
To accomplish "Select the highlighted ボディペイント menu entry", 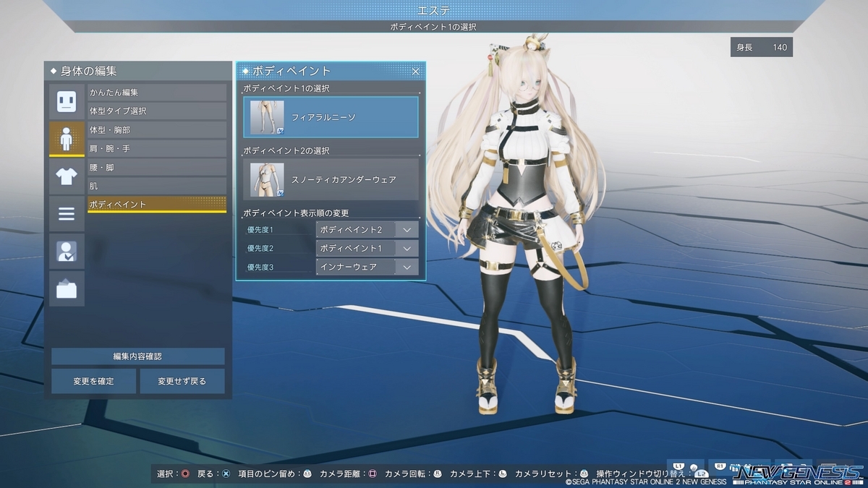I will pyautogui.click(x=157, y=205).
